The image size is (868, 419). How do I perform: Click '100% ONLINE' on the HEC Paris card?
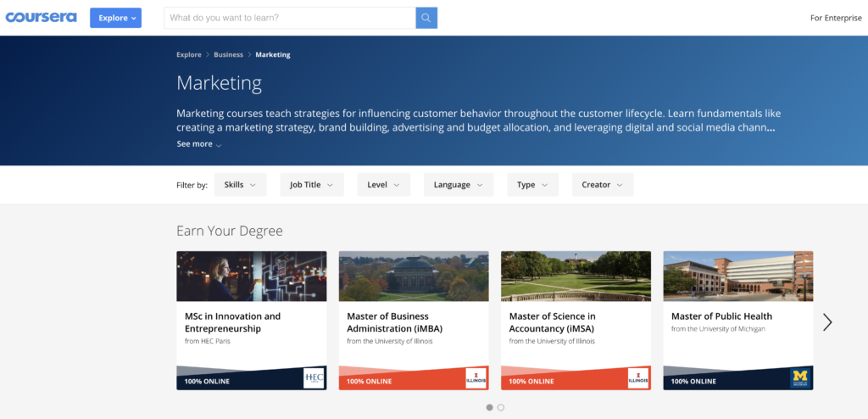[207, 382]
